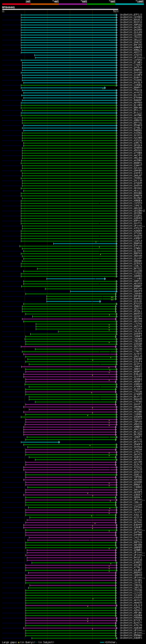Image resolution: width=146 pixels, height=644 pixels.
Task: Open hit UniRef100_B7FIJ3
Action: 131,15
